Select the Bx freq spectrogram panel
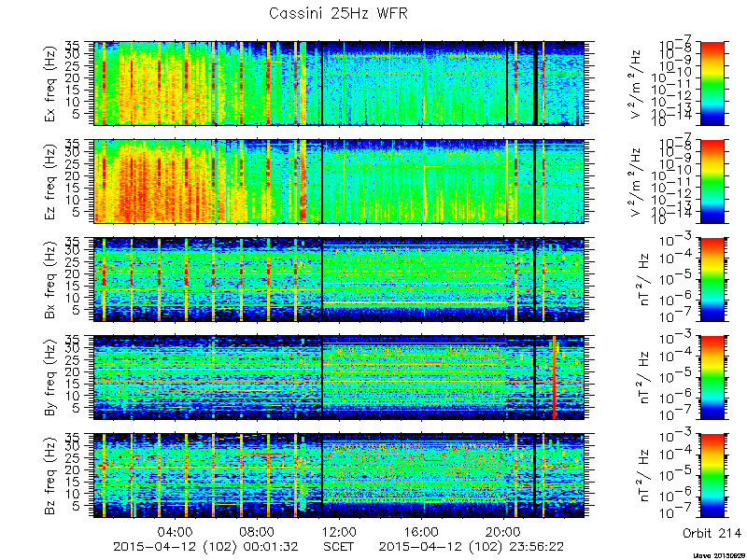Image resolution: width=747 pixels, height=560 pixels. 339,279
